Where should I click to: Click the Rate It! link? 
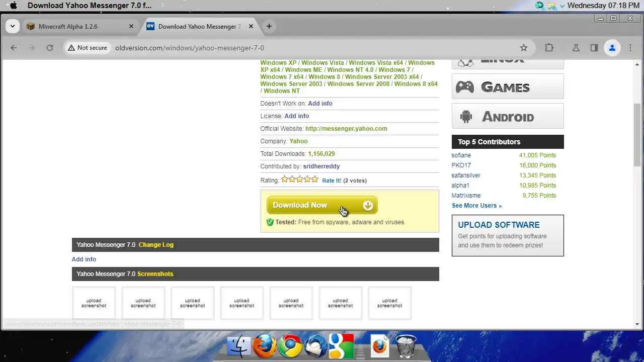(332, 180)
